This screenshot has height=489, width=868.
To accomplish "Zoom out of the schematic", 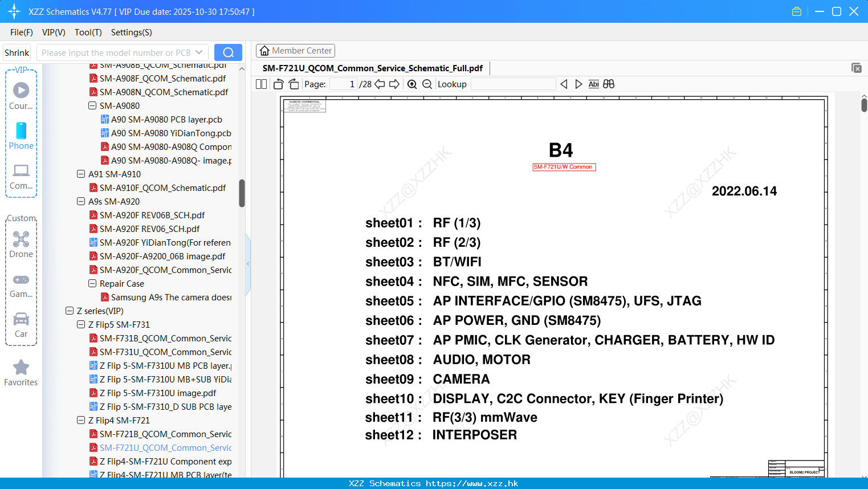I will click(x=427, y=84).
